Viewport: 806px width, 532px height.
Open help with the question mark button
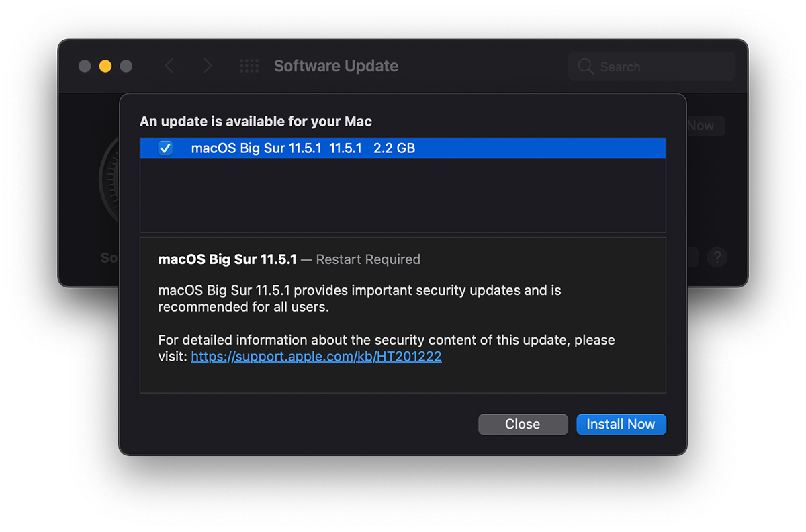(717, 257)
